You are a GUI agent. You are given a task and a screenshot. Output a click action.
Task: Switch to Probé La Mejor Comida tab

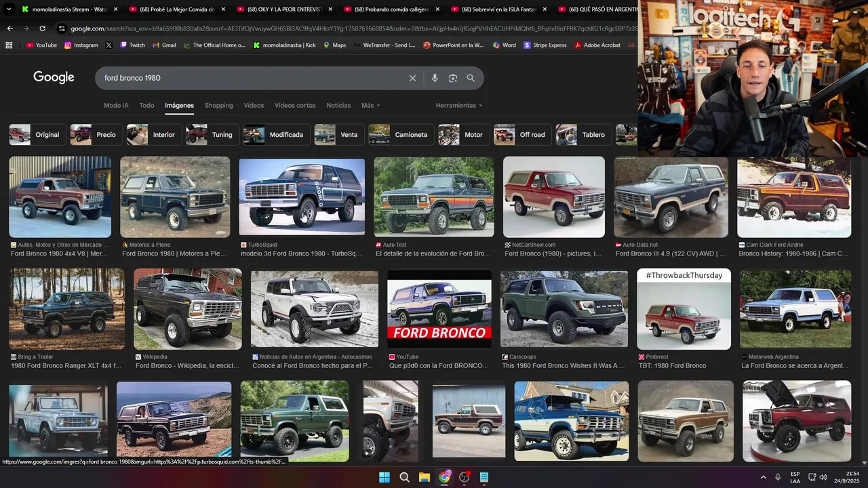coord(178,9)
